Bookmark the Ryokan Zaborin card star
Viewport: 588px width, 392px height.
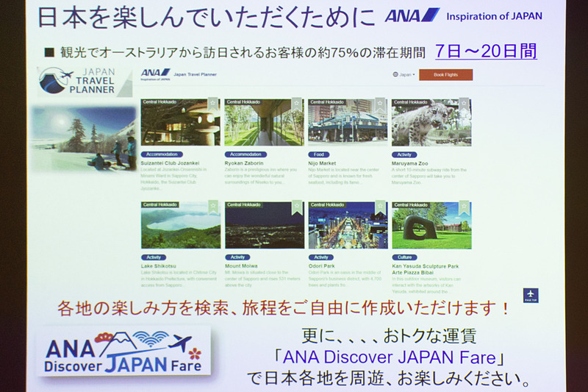(297, 103)
